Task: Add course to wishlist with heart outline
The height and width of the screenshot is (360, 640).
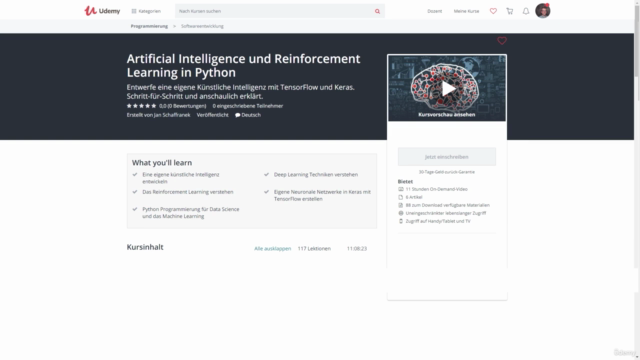Action: click(x=502, y=41)
